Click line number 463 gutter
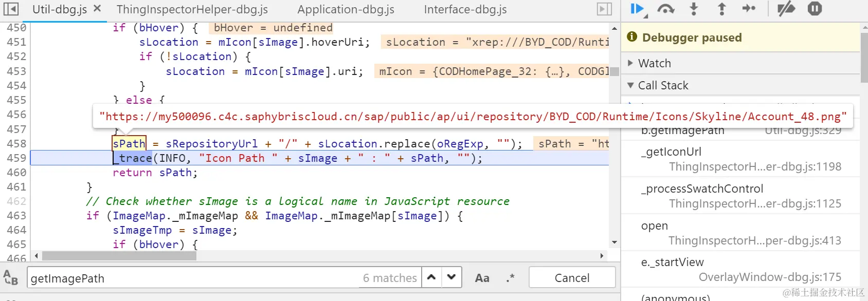 pyautogui.click(x=16, y=216)
